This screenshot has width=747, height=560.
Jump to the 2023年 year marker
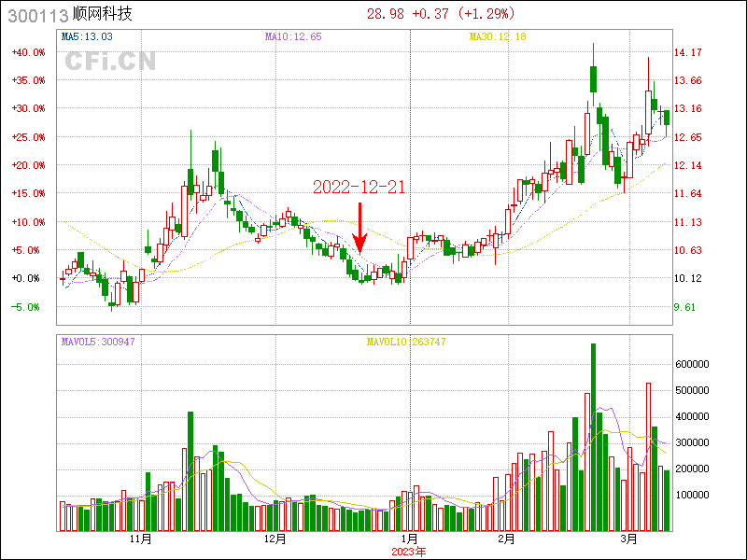point(408,551)
